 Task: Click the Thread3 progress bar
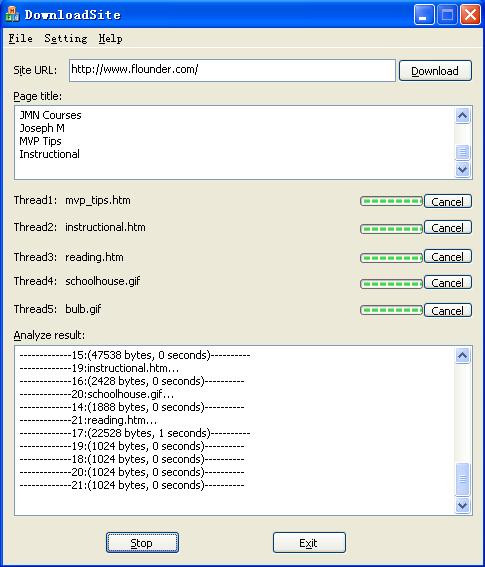(x=391, y=257)
